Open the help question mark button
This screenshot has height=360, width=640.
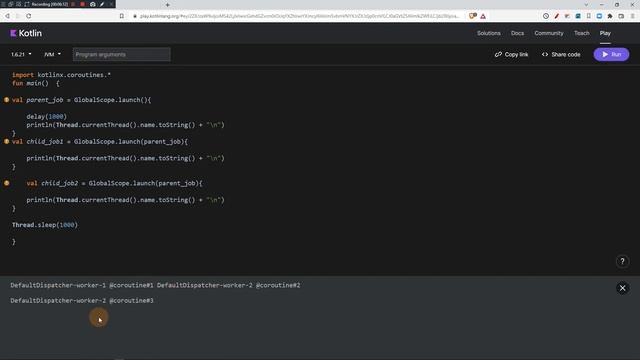pos(622,261)
